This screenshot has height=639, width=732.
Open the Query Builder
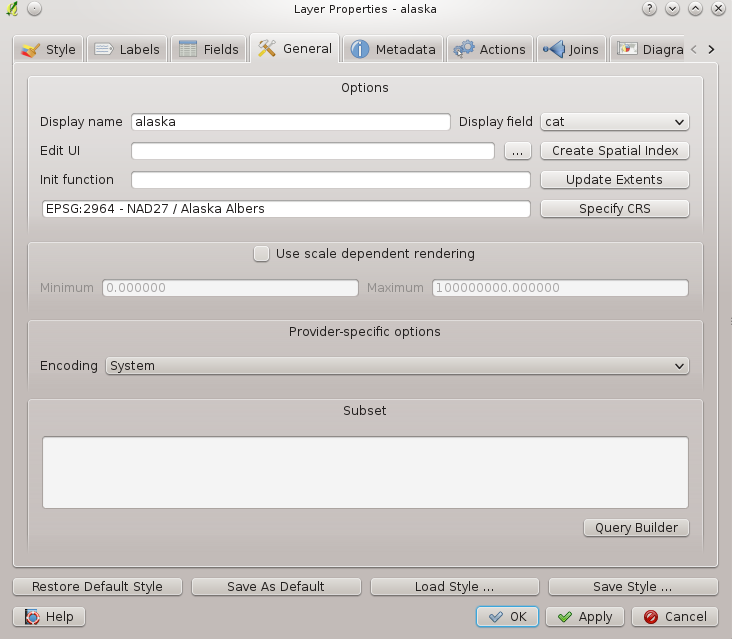coord(636,528)
